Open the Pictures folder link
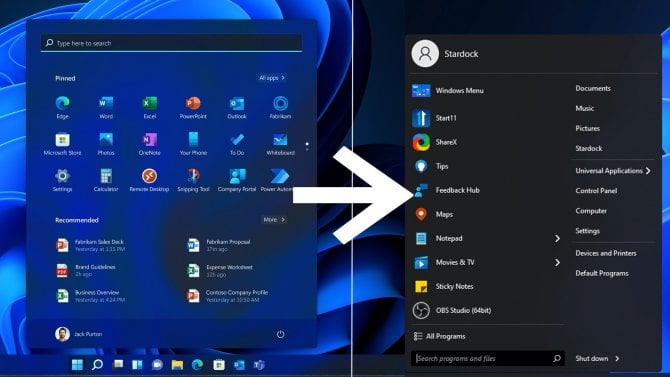670x377 pixels. coord(588,128)
